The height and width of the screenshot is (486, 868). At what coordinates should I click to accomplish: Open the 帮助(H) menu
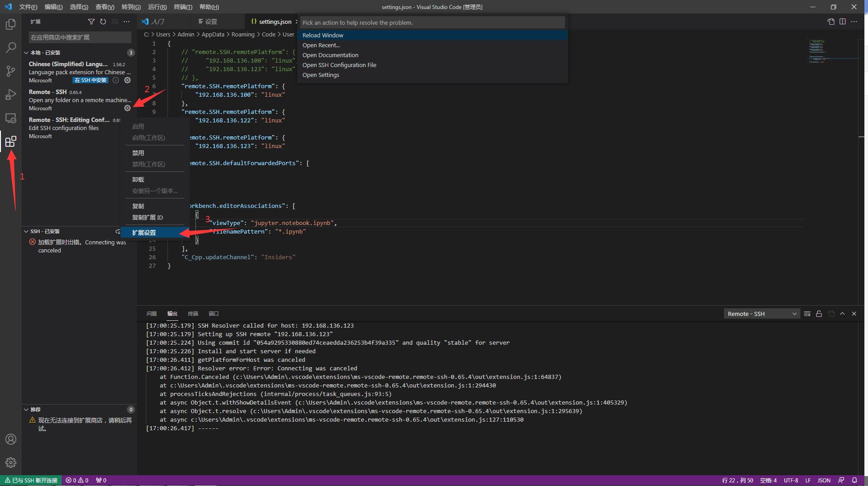click(209, 7)
